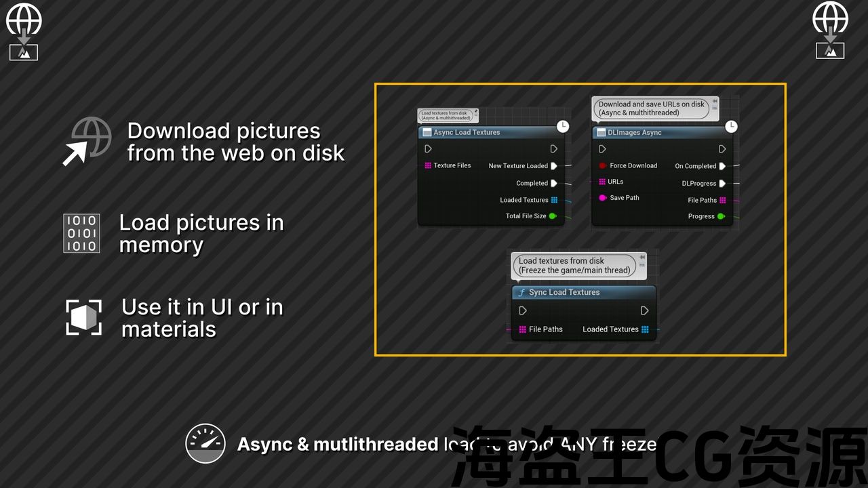
Task: Click the green Progress output pin
Action: pos(721,216)
